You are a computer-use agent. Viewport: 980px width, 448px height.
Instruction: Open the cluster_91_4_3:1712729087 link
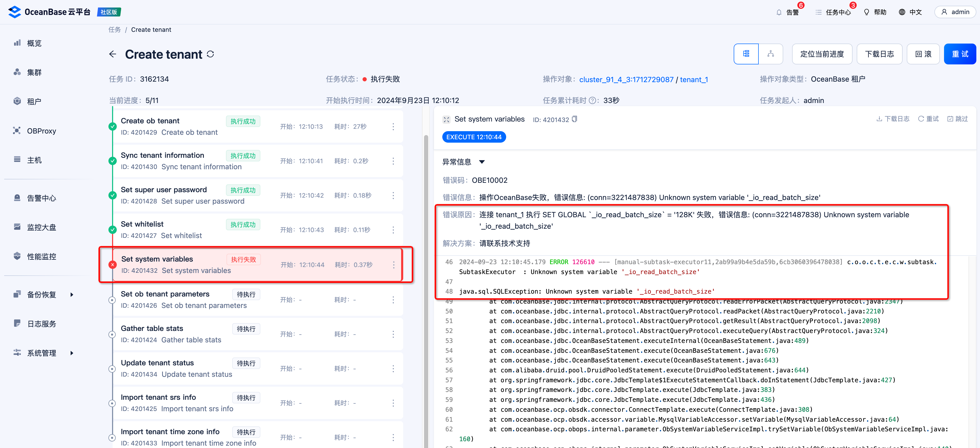pos(626,80)
